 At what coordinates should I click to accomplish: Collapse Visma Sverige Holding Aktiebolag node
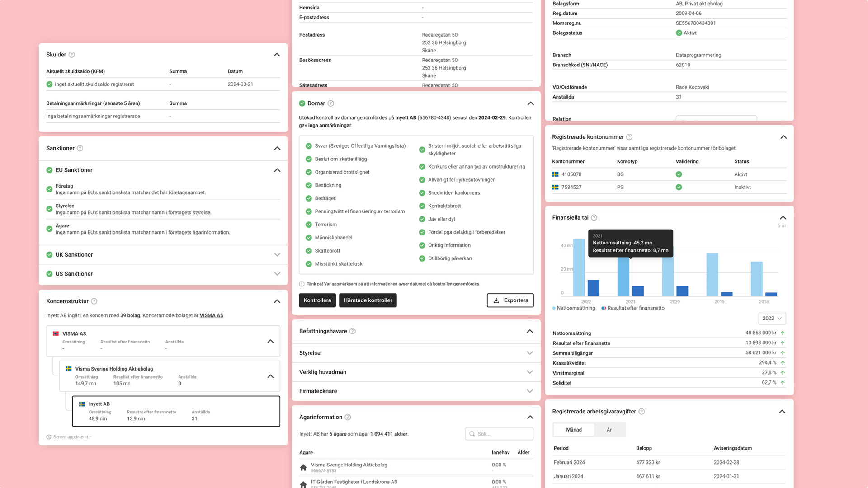(270, 376)
